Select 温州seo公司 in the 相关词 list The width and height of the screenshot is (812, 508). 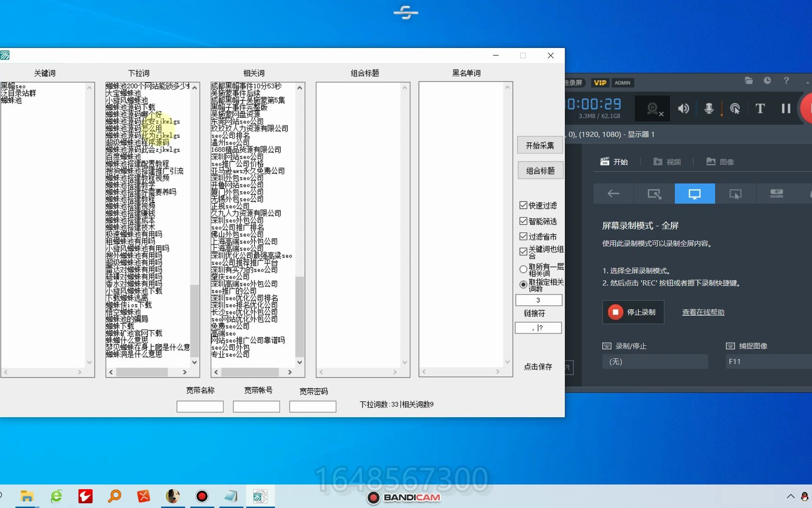pyautogui.click(x=230, y=143)
